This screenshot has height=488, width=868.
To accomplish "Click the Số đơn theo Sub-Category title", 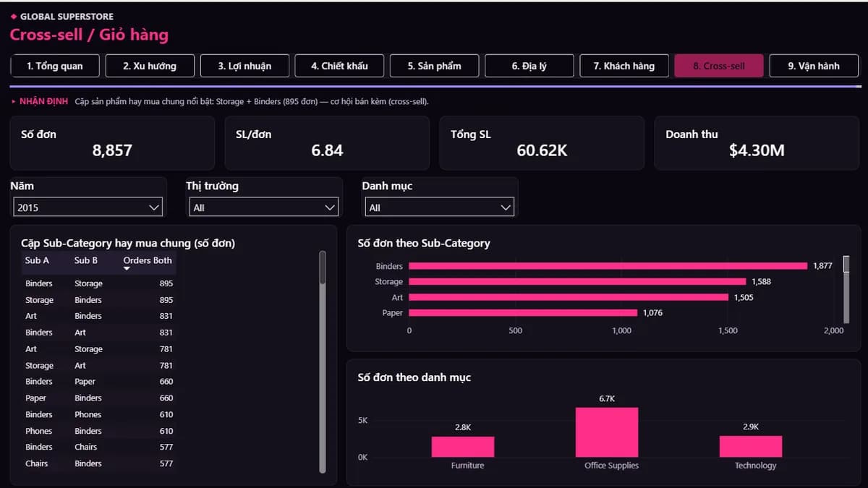I will pos(424,244).
